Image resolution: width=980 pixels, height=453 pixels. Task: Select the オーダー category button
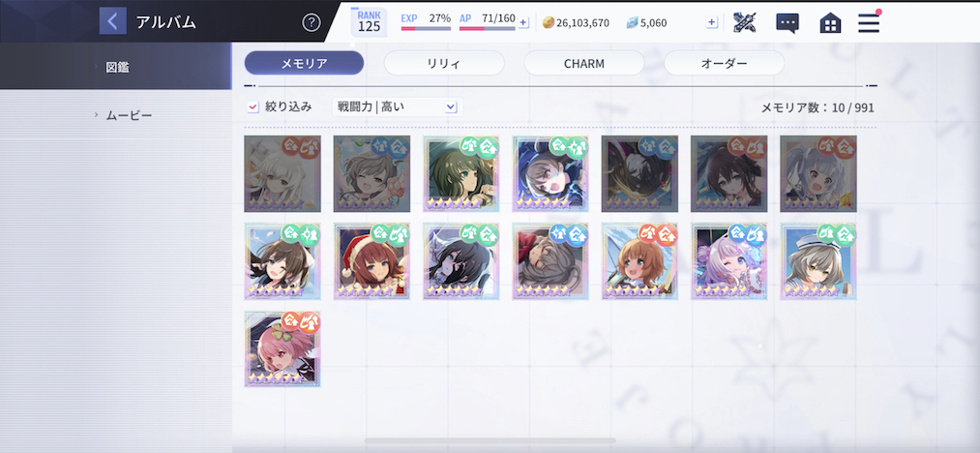[724, 63]
